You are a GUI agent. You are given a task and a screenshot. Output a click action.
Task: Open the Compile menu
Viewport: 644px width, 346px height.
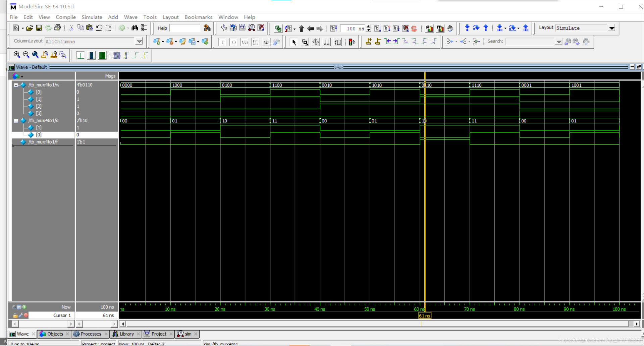click(65, 17)
